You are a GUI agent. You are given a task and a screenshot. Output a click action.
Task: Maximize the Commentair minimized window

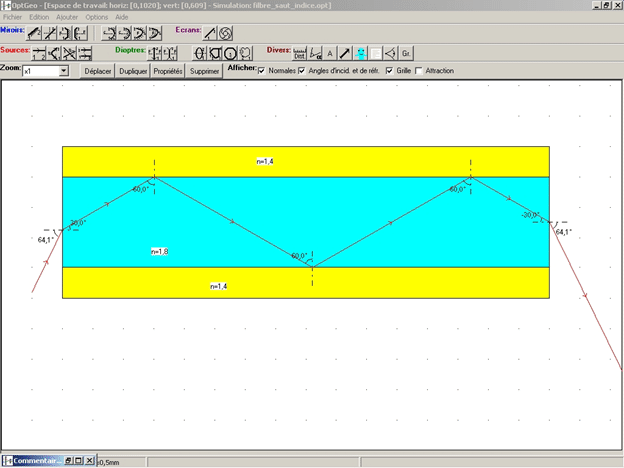click(78, 461)
